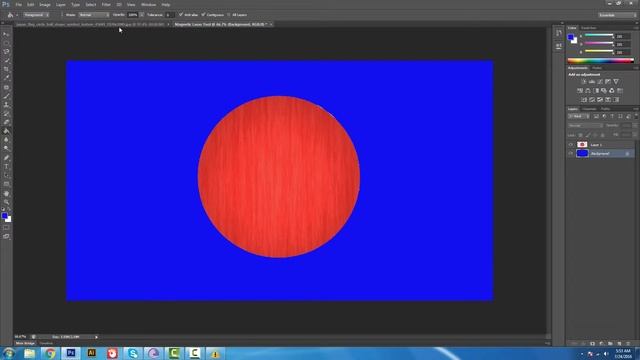The height and width of the screenshot is (360, 640).
Task: Toggle layer filtering switch in Layers panel
Action: click(636, 116)
